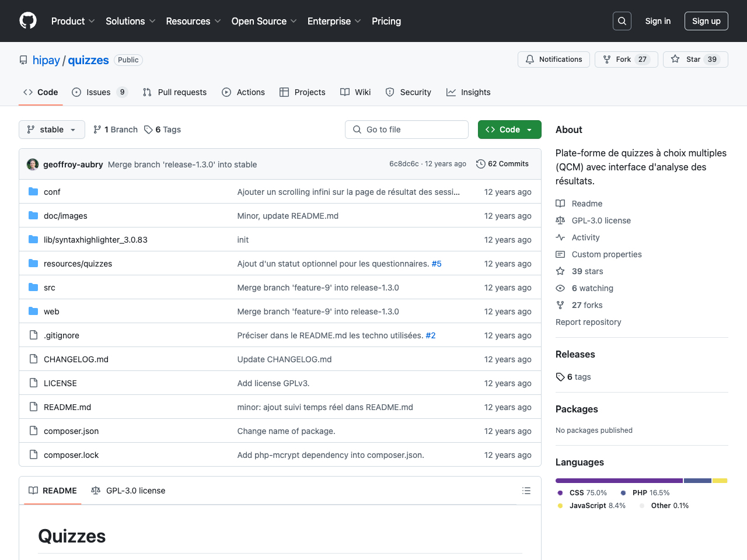Expand the Product menu
The height and width of the screenshot is (560, 747).
(73, 21)
